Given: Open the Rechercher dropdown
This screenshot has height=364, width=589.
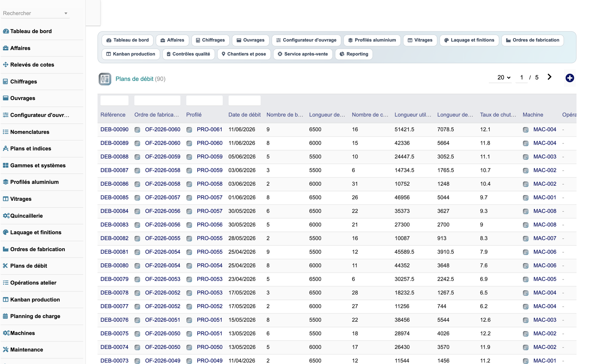Looking at the screenshot, I should tap(35, 13).
